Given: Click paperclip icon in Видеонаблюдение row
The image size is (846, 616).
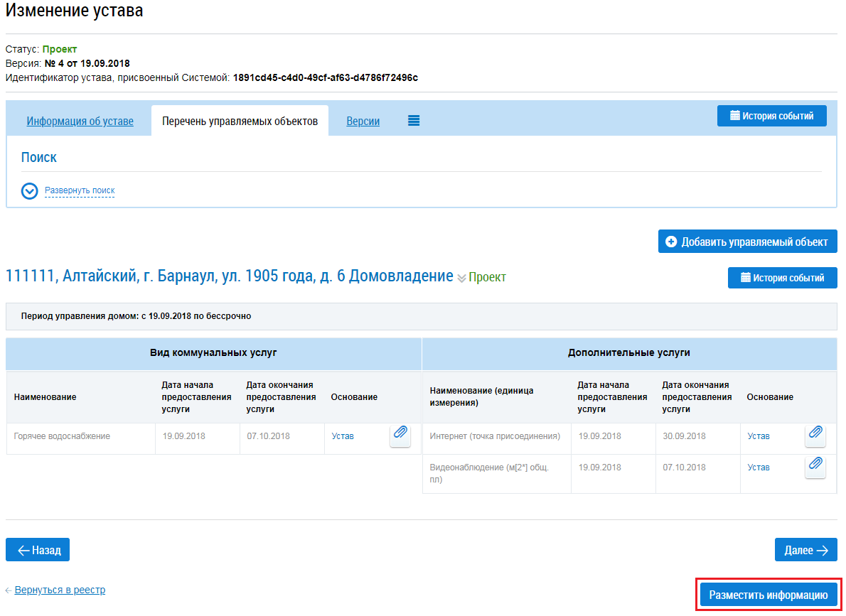Looking at the screenshot, I should click(815, 467).
